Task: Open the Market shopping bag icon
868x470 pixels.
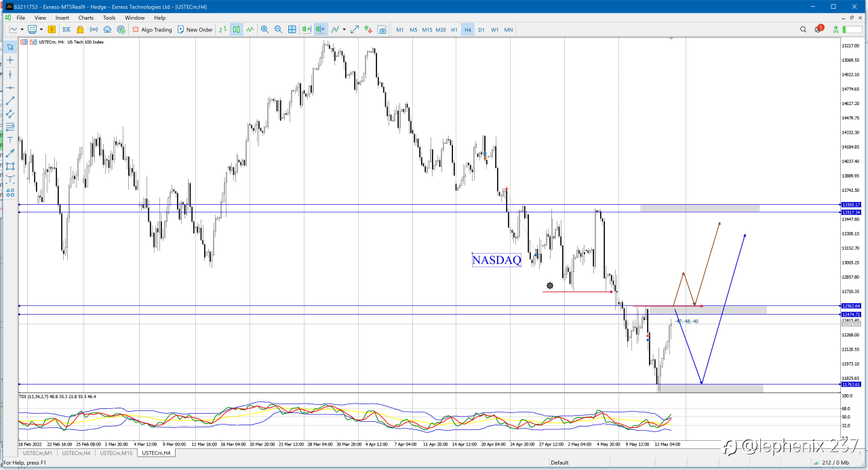Action: tap(80, 30)
